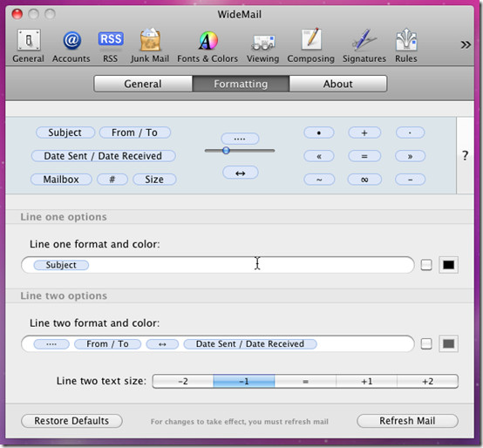Open Composing preferences
483x448 pixels.
coord(310,45)
